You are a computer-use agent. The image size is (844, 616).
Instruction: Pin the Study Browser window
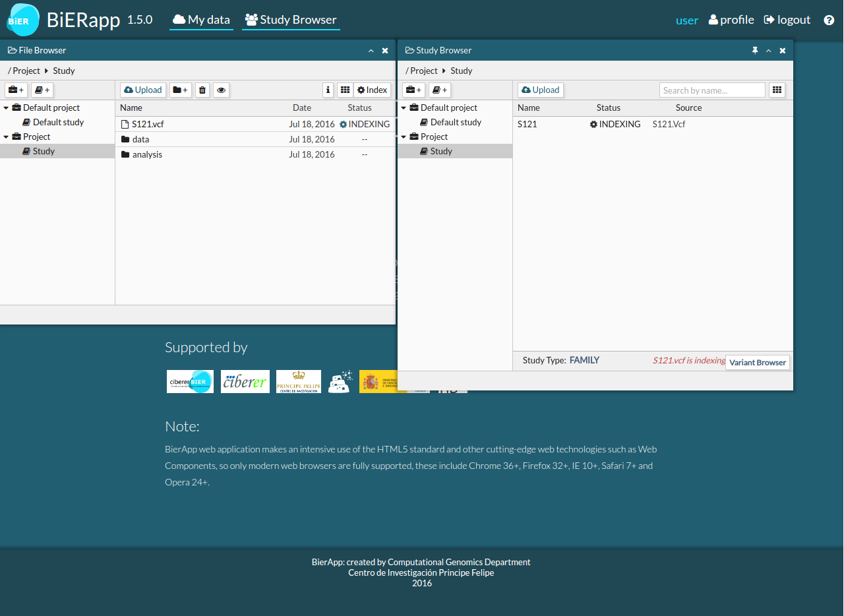pyautogui.click(x=755, y=51)
